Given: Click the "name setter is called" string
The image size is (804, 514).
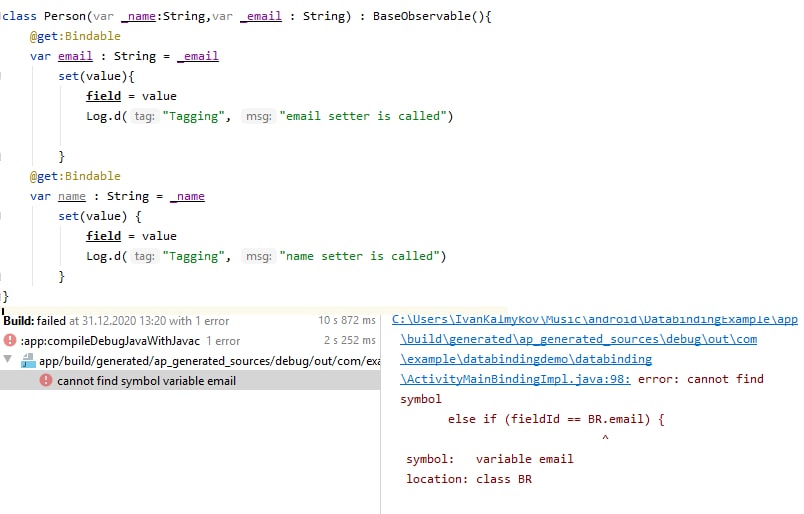Looking at the screenshot, I should pos(359,256).
